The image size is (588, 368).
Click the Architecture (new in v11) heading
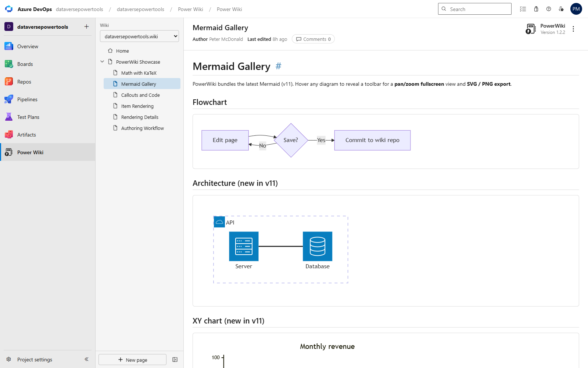pos(235,183)
